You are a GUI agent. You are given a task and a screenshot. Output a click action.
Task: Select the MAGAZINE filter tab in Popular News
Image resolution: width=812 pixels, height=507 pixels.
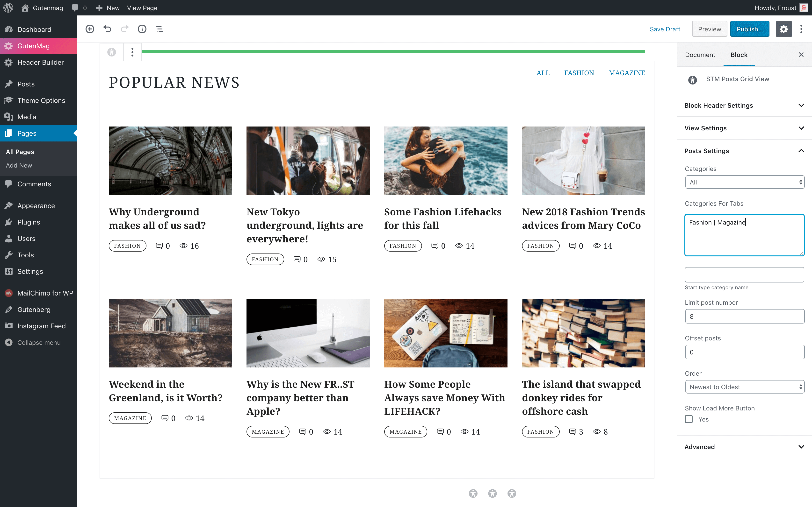627,73
